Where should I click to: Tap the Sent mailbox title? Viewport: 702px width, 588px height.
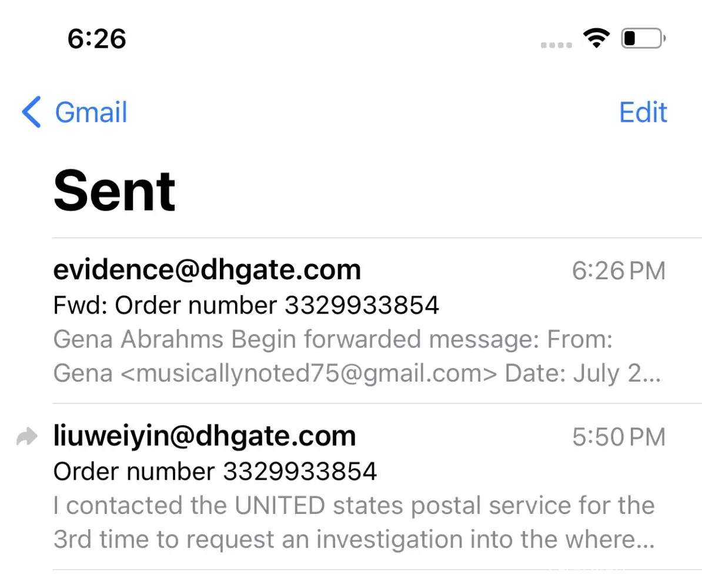point(115,191)
